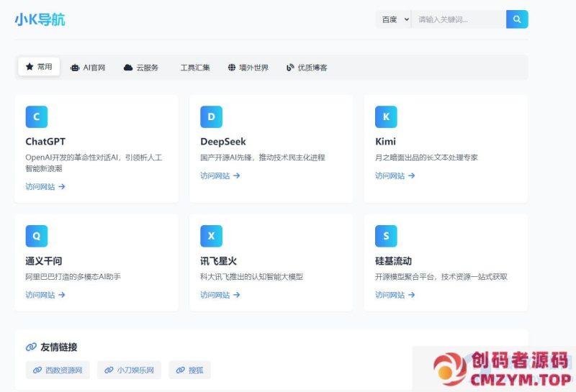The height and width of the screenshot is (392, 576).
Task: Click the 通义千问 card title
Action: 44,261
